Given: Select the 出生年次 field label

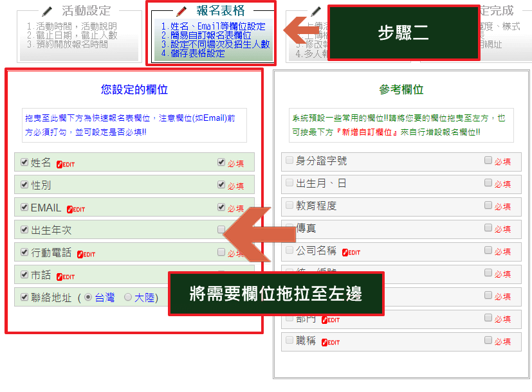Looking at the screenshot, I should tap(51, 230).
